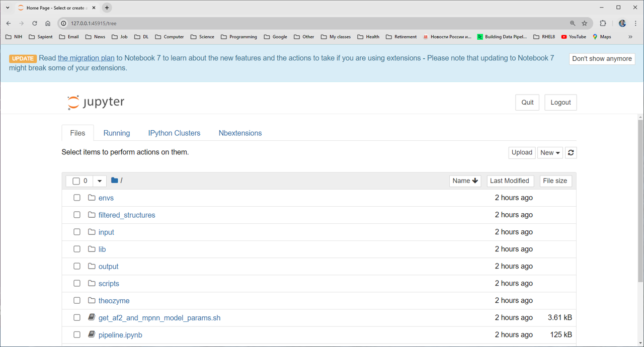Click the Logout button
This screenshot has height=347, width=644.
coord(560,102)
